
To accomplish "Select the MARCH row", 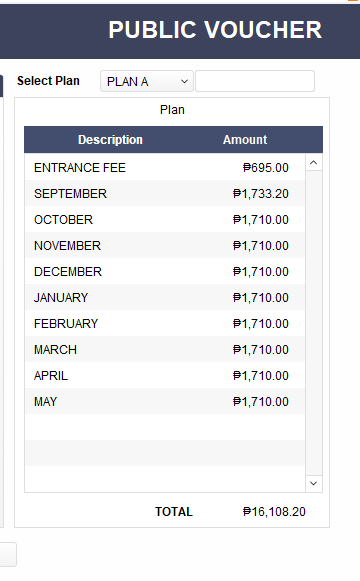I will pos(165,349).
